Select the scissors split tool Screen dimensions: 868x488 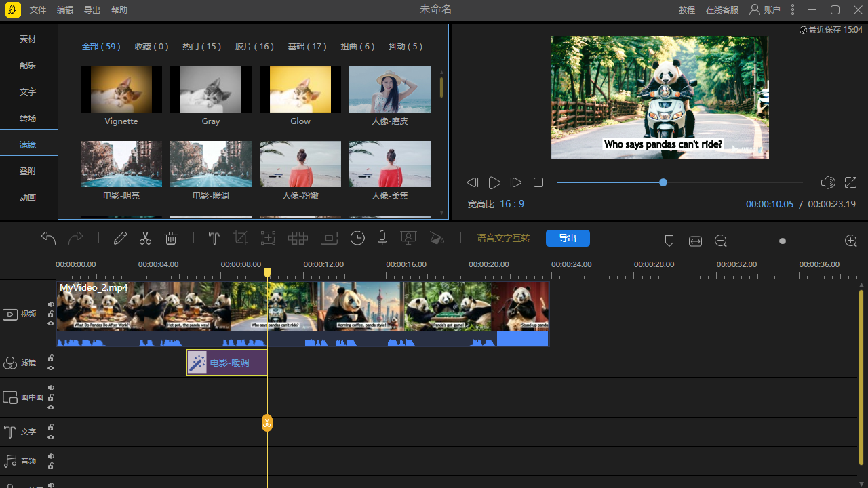[145, 238]
